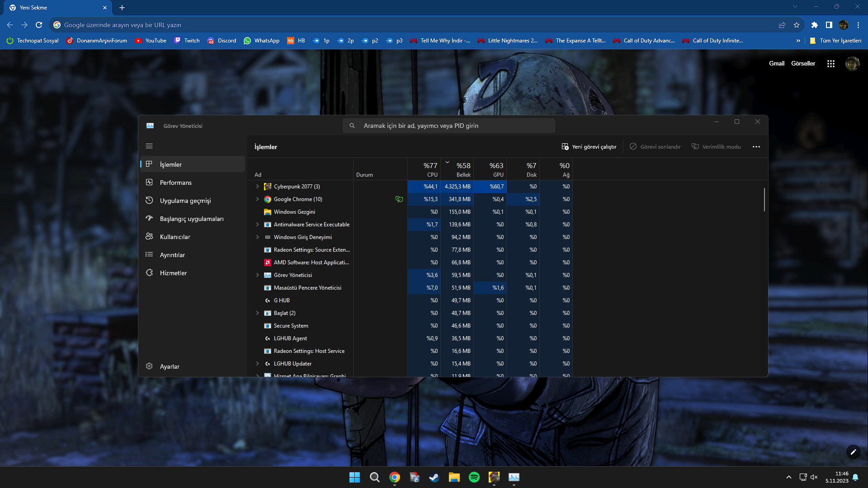Expand Google Chrome process group
The width and height of the screenshot is (868, 488).
point(258,199)
